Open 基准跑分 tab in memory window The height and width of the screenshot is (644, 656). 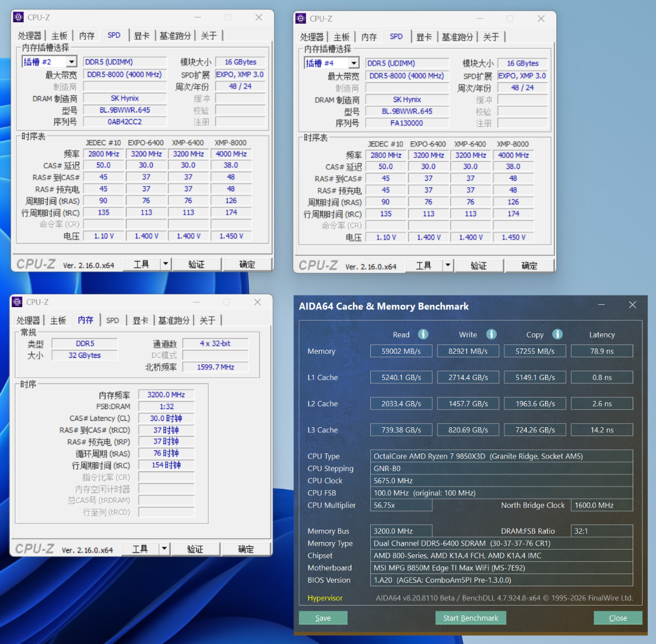coord(174,321)
